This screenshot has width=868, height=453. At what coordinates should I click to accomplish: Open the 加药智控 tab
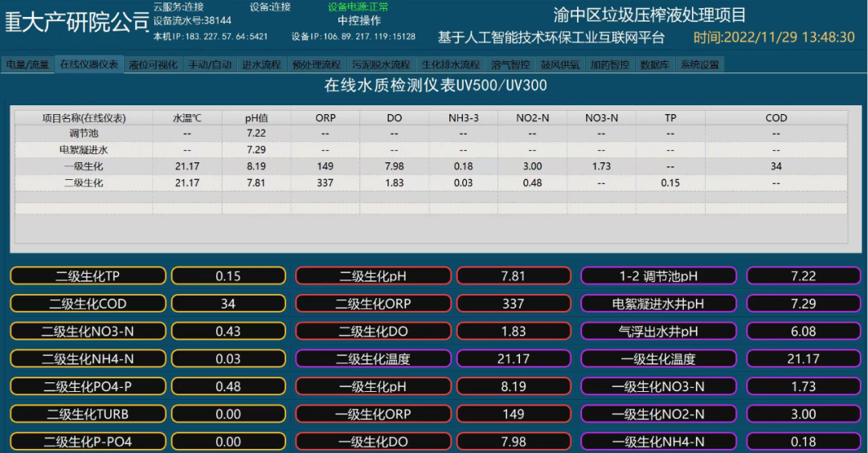[609, 64]
